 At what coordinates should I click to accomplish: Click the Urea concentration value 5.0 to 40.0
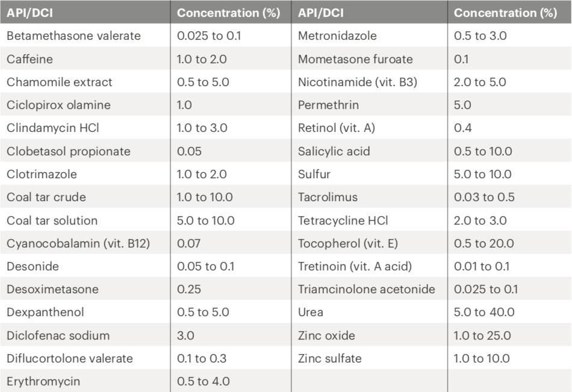[484, 313]
